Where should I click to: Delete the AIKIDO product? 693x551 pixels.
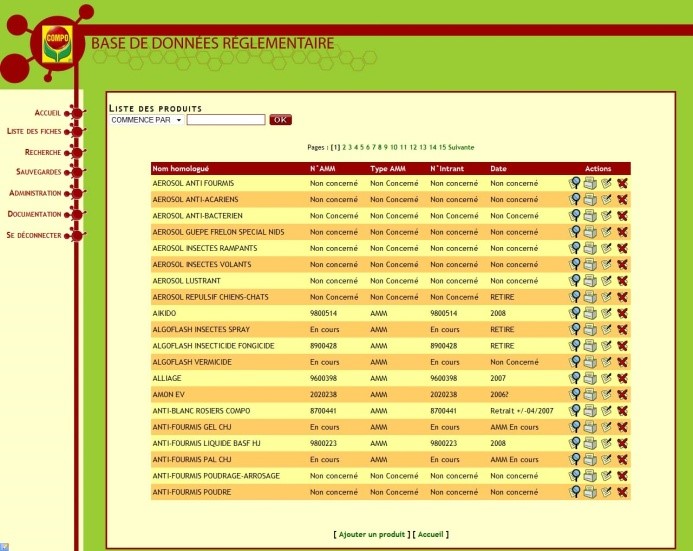click(622, 313)
